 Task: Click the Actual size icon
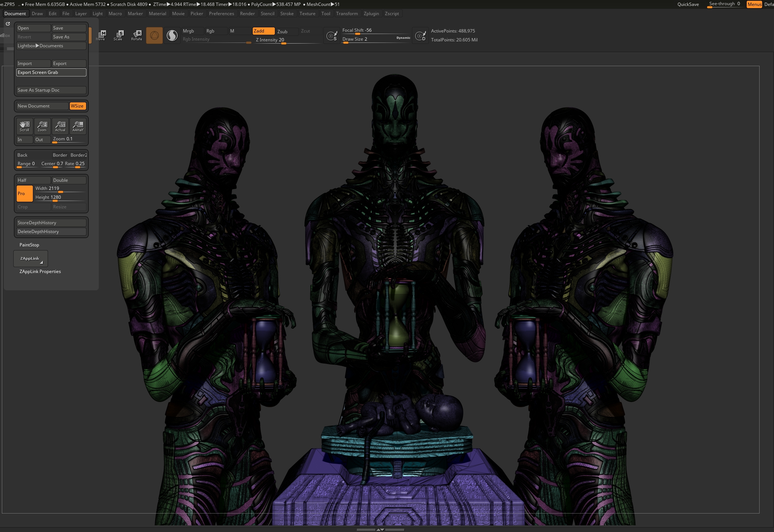pos(60,126)
